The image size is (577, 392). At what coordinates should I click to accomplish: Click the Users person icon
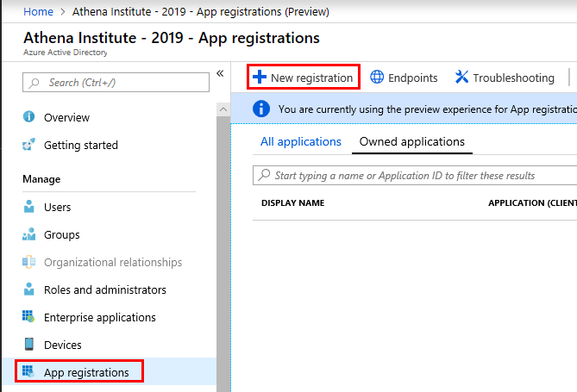click(x=28, y=207)
